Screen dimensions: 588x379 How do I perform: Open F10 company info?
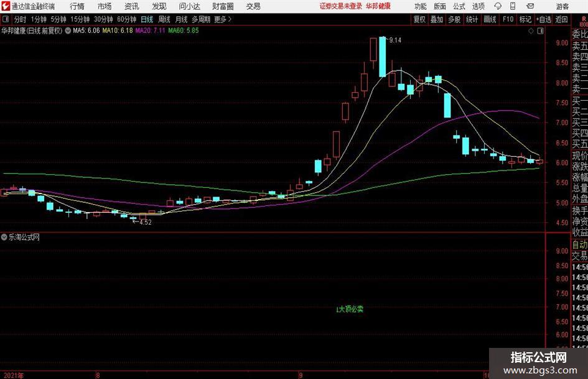(508, 19)
